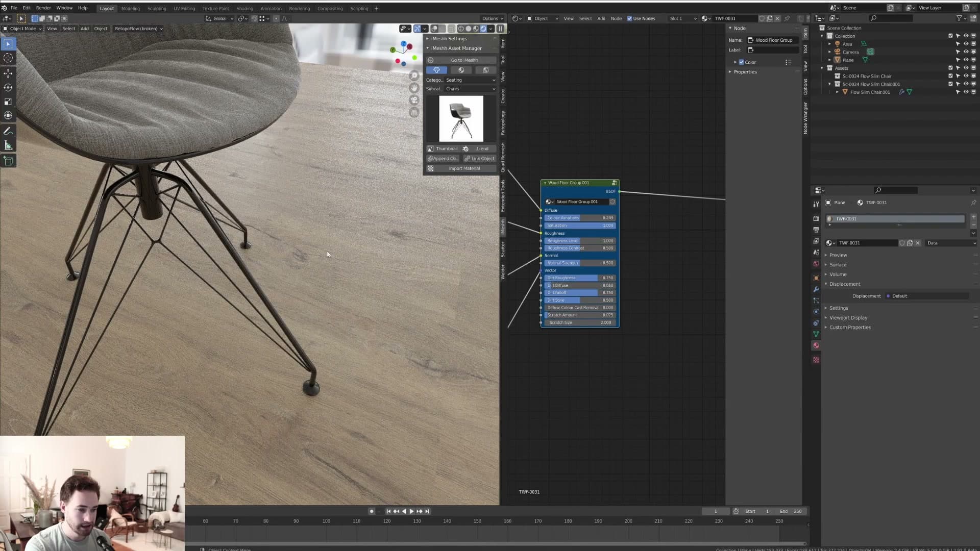Toggle camera view in the viewport

coord(414,101)
